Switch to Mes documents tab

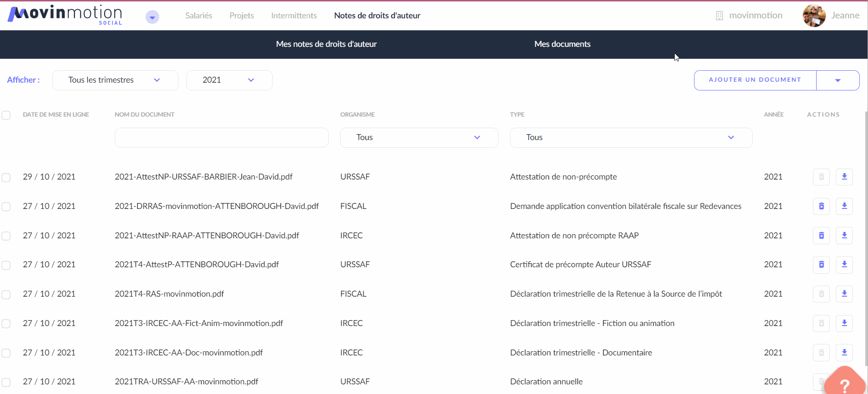[x=562, y=44]
